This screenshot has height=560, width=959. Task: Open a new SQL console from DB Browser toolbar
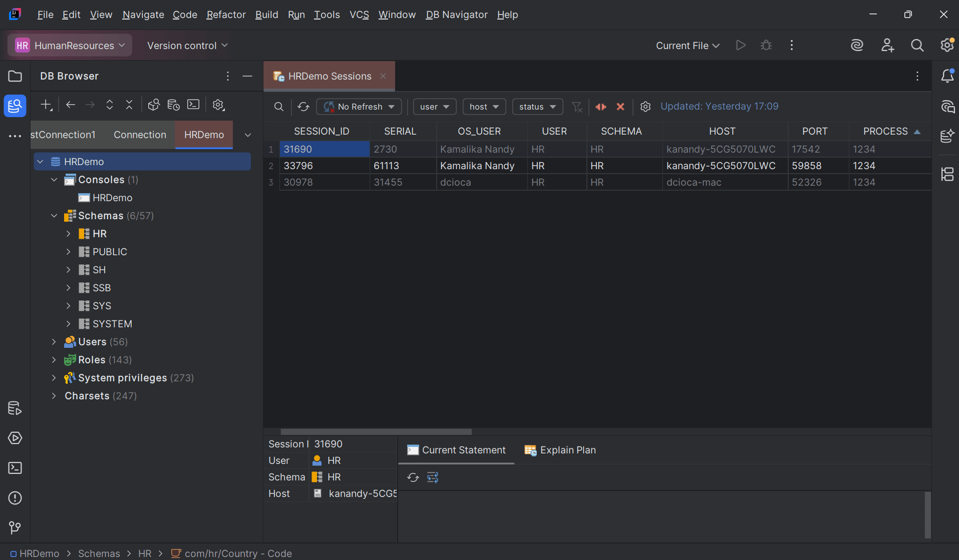[193, 105]
